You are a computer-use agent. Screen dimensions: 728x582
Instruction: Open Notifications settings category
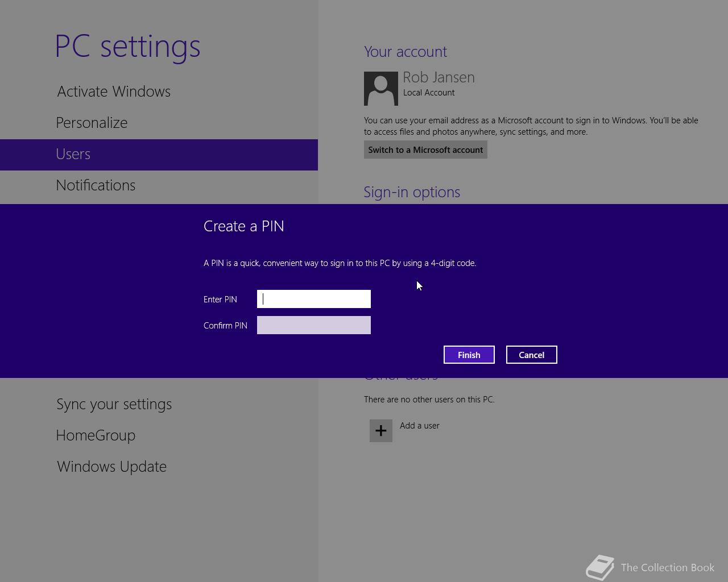pyautogui.click(x=96, y=185)
